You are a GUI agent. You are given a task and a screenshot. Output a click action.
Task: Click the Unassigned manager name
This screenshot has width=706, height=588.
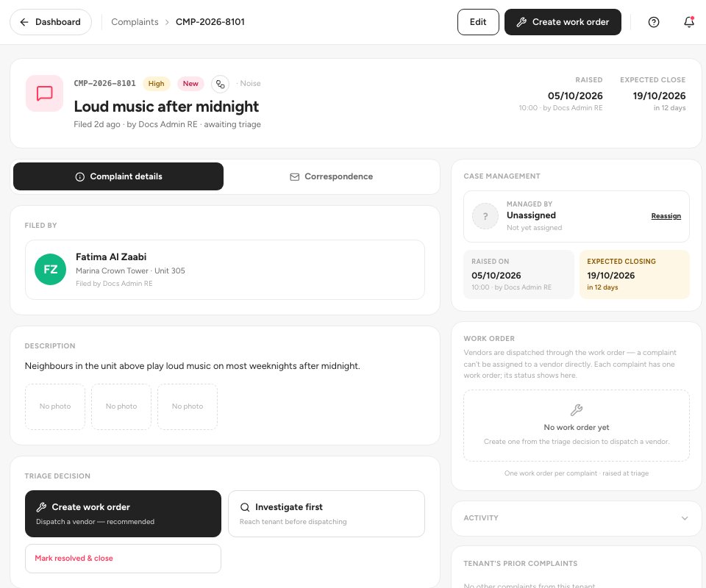click(531, 215)
